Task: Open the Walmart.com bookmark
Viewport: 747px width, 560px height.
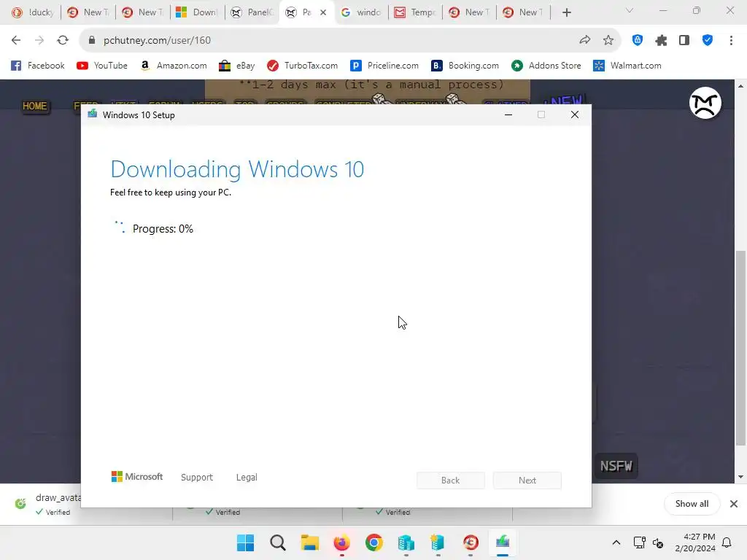Action: click(x=627, y=66)
